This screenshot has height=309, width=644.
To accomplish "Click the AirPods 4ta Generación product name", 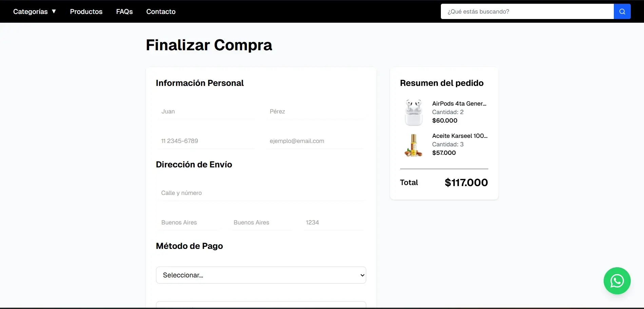I will pyautogui.click(x=460, y=103).
